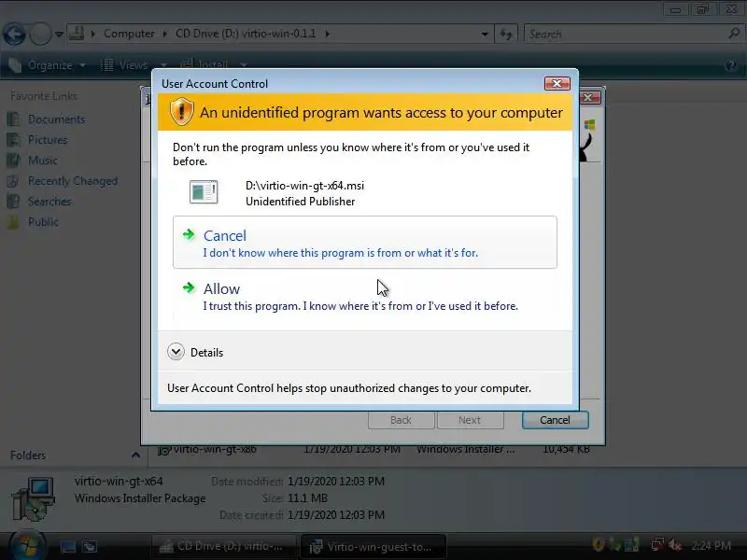747x560 pixels.
Task: Click Show Desktop quick launch icon
Action: pos(67,546)
